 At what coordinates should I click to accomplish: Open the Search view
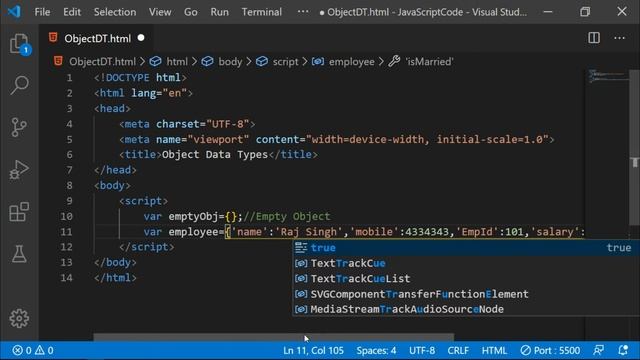(19, 85)
